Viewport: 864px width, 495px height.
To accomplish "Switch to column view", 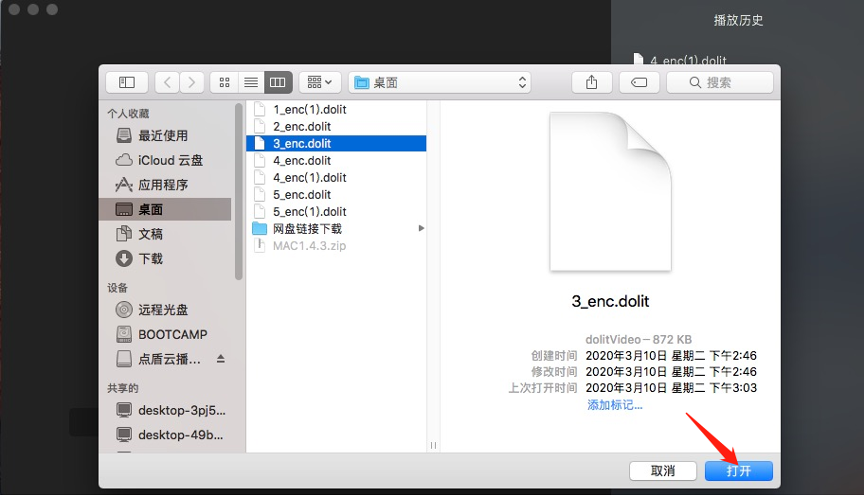I will pyautogui.click(x=278, y=83).
